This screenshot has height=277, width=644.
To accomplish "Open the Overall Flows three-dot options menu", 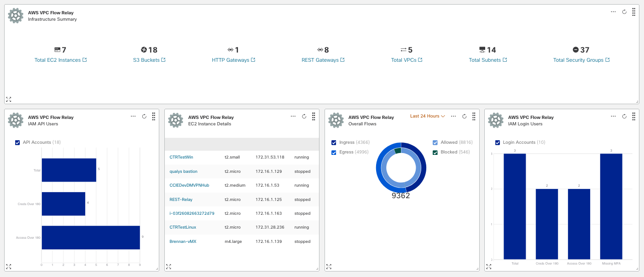I will (453, 117).
